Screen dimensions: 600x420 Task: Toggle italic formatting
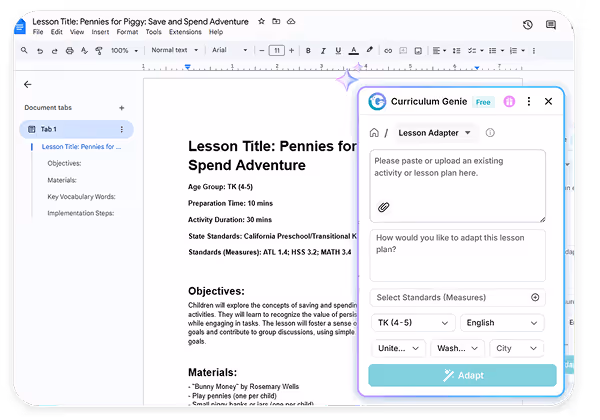tap(323, 50)
